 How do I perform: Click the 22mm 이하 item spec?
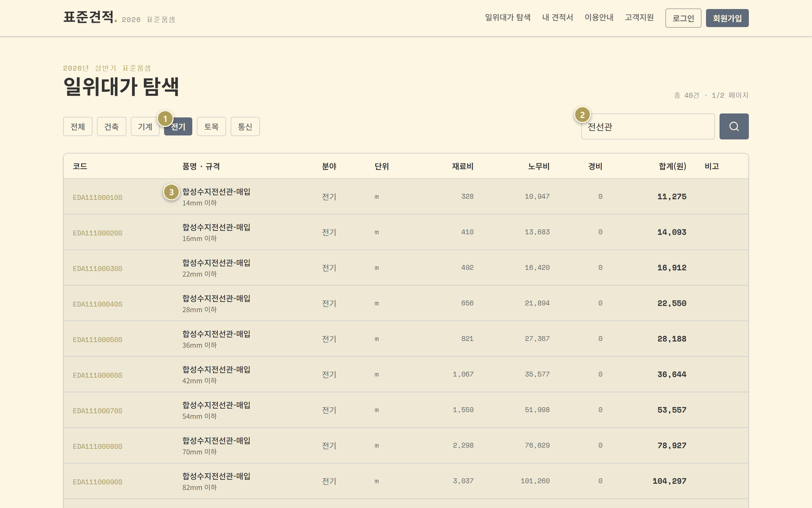[200, 274]
